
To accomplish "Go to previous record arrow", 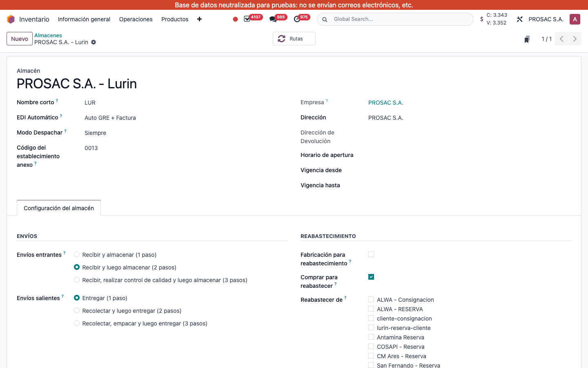I will tap(561, 39).
